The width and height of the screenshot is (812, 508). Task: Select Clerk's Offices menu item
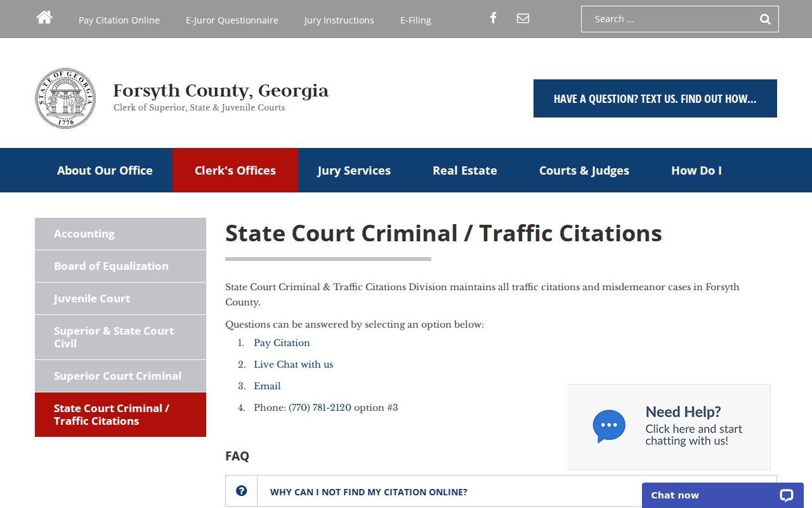tap(235, 170)
